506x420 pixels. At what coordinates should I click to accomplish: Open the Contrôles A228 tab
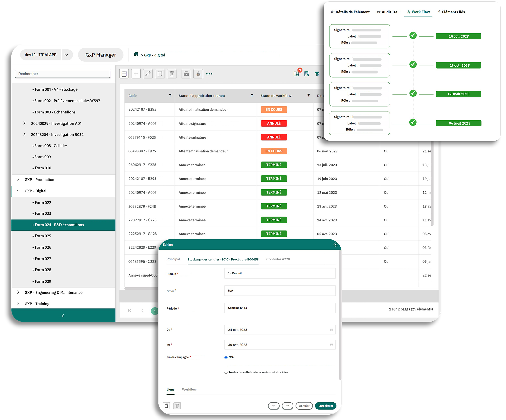coord(278,259)
